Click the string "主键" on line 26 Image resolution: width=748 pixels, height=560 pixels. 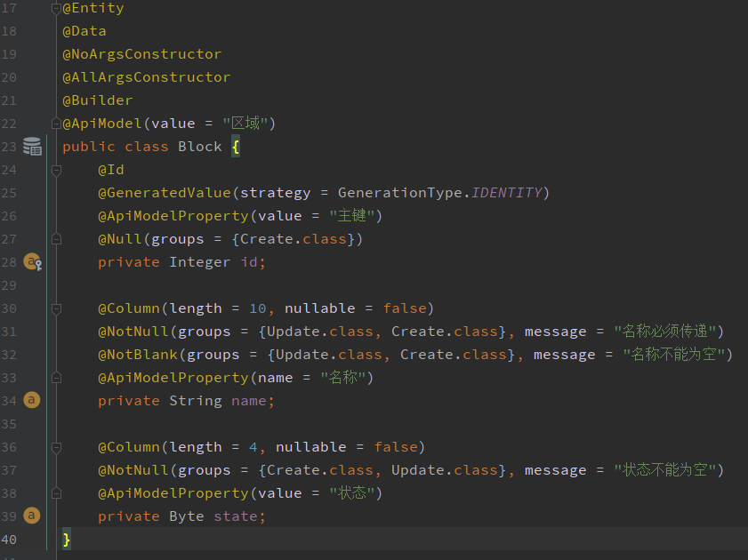(351, 215)
